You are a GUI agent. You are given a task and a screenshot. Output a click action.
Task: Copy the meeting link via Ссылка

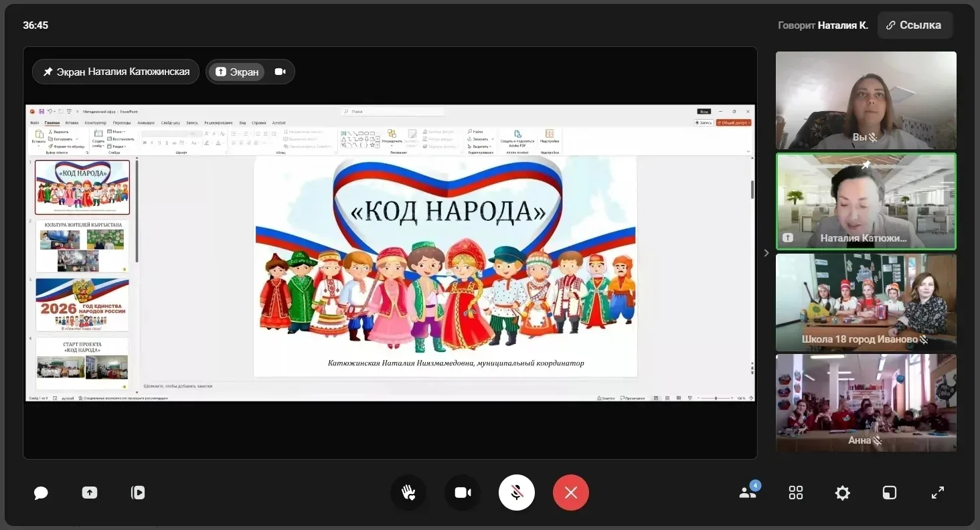click(x=914, y=25)
